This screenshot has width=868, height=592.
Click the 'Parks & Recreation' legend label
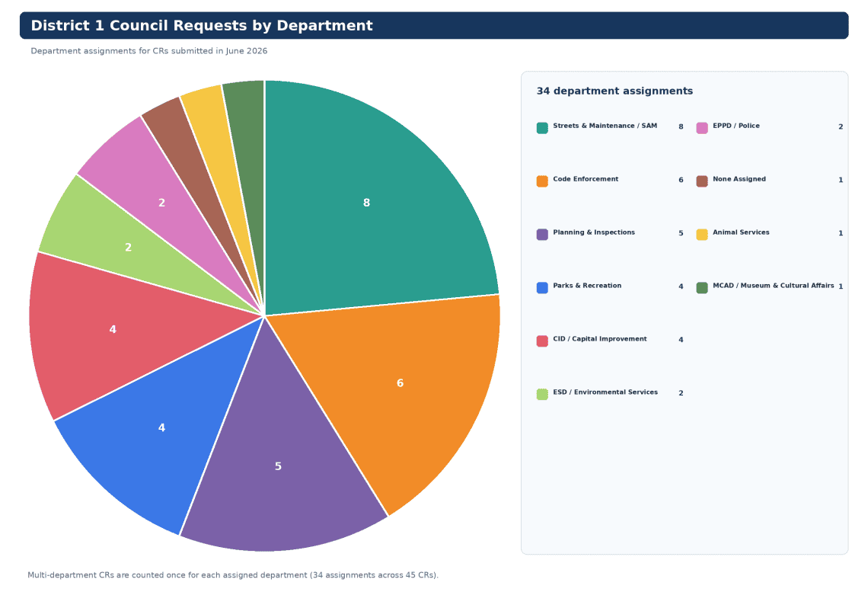click(587, 285)
